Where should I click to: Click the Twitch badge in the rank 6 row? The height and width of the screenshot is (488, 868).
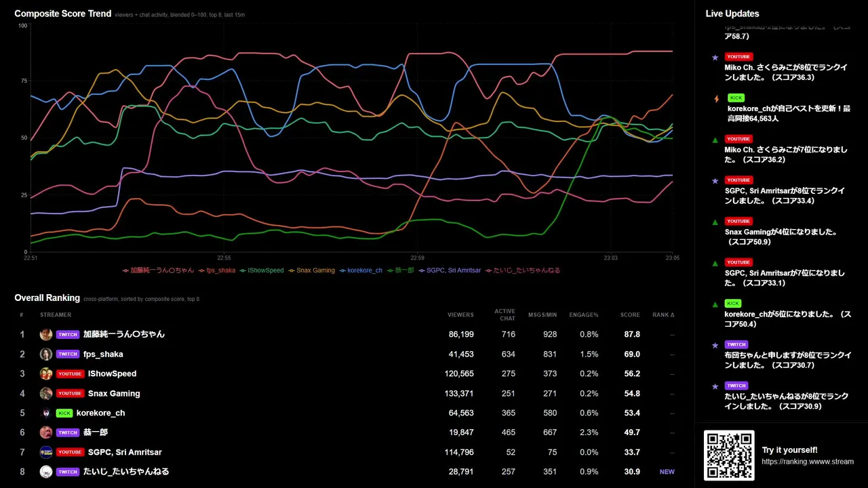[68, 432]
